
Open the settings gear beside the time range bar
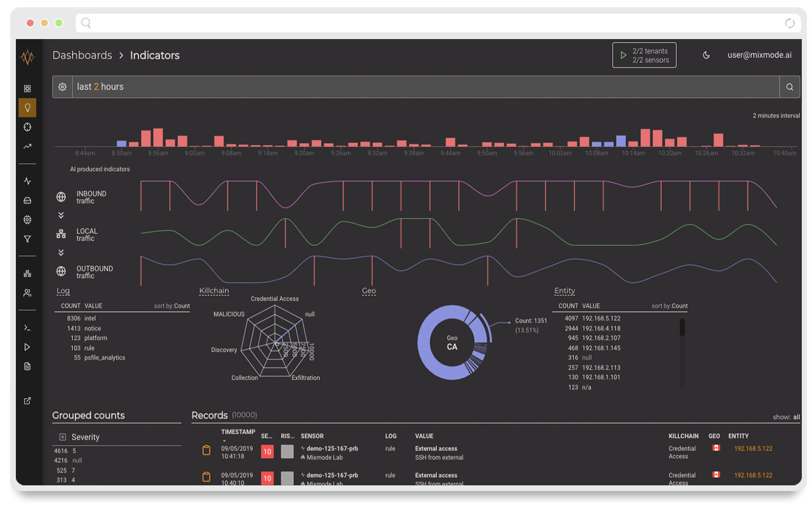(x=62, y=87)
